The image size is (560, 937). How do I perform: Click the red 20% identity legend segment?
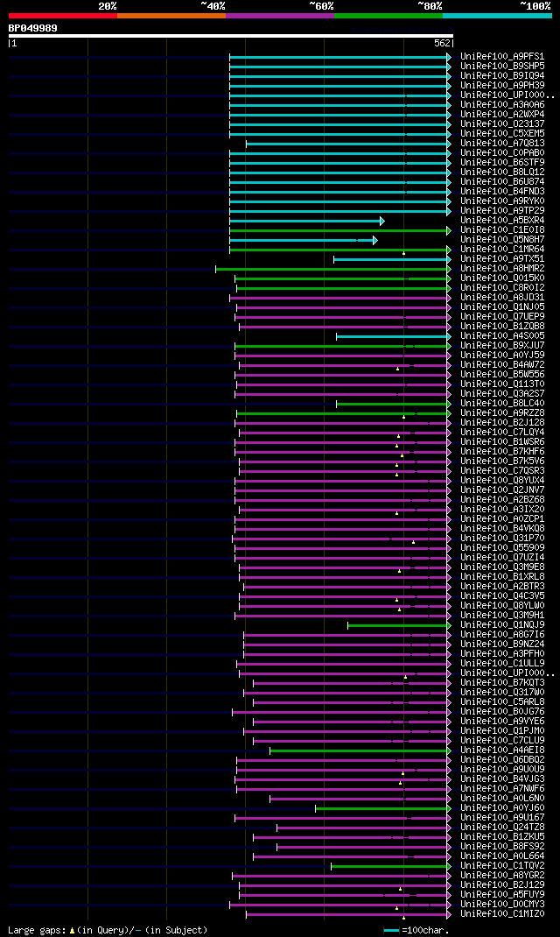(x=63, y=15)
